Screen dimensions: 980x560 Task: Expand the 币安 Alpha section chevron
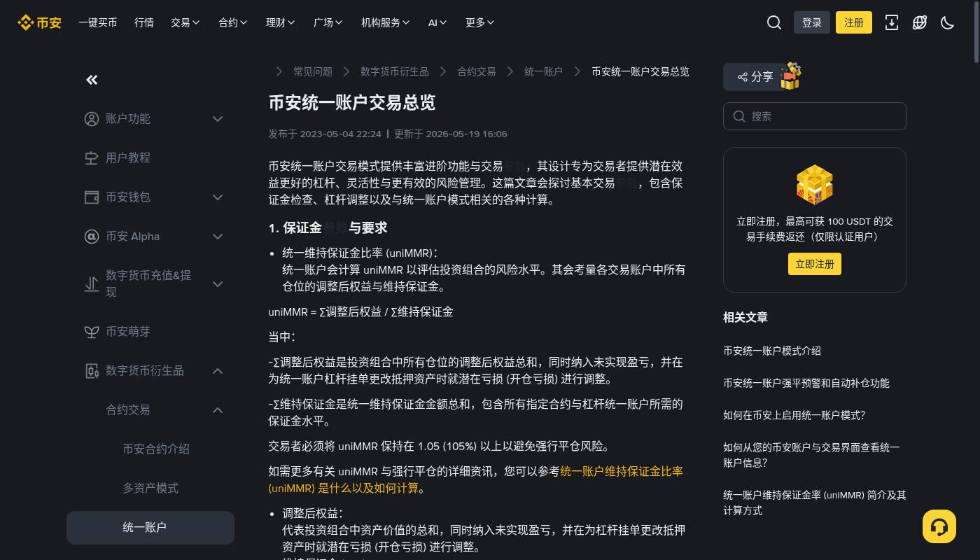[x=218, y=237]
